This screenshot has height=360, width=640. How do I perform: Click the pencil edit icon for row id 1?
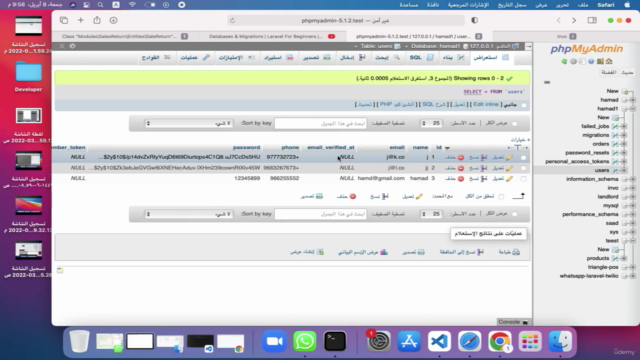pyautogui.click(x=509, y=157)
